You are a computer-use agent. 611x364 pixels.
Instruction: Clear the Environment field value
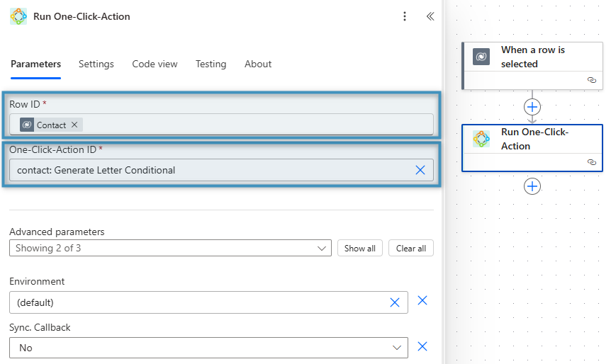tap(395, 302)
